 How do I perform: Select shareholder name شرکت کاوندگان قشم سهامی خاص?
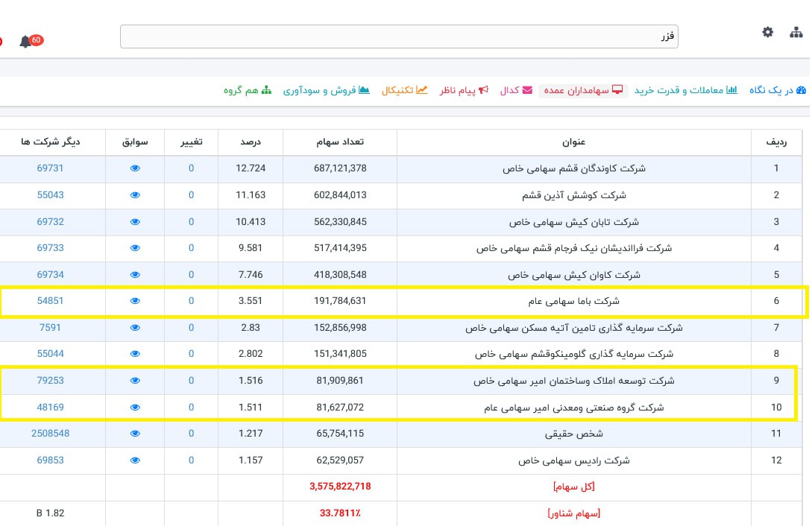[574, 168]
